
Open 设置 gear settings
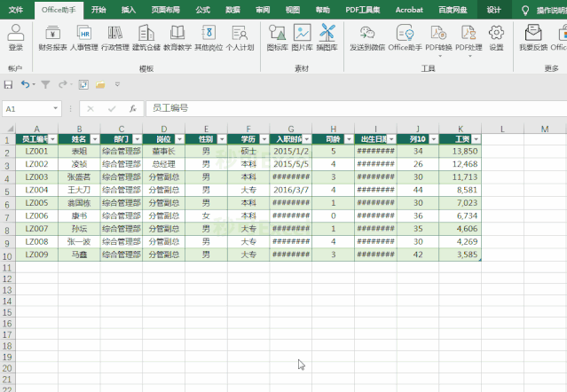click(x=496, y=37)
